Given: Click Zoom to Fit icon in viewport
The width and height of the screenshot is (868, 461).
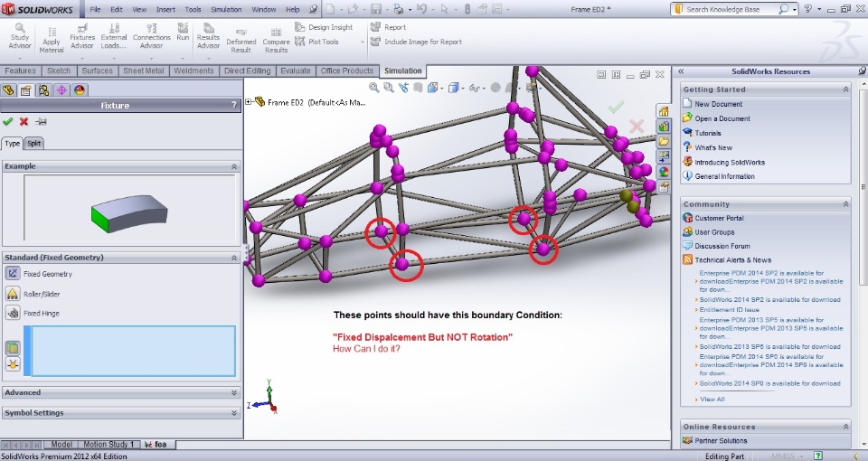Looking at the screenshot, I should pos(374,88).
